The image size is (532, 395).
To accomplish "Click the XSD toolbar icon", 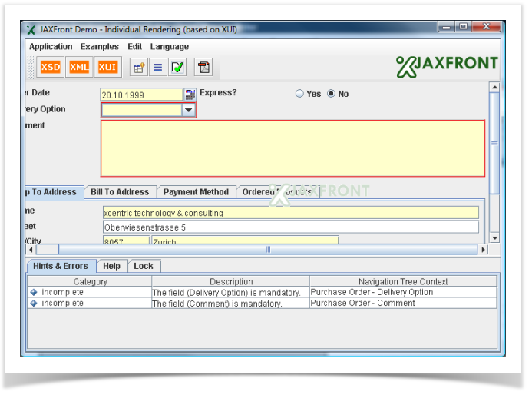I will tap(50, 67).
